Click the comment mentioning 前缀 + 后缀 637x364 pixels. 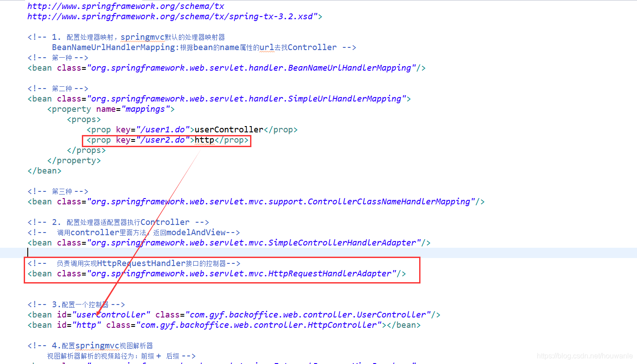click(122, 356)
